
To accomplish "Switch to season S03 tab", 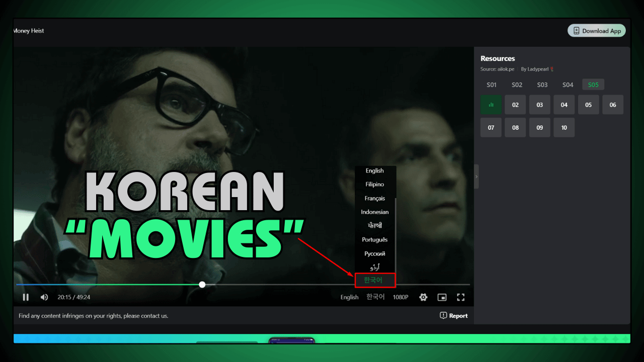I will [542, 84].
